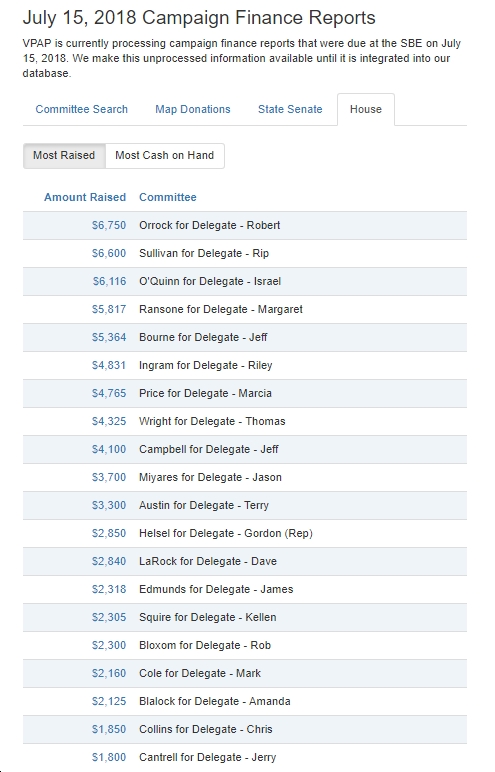Click the $2,305 Squire amount link
Image resolution: width=495 pixels, height=772 pixels.
[109, 617]
